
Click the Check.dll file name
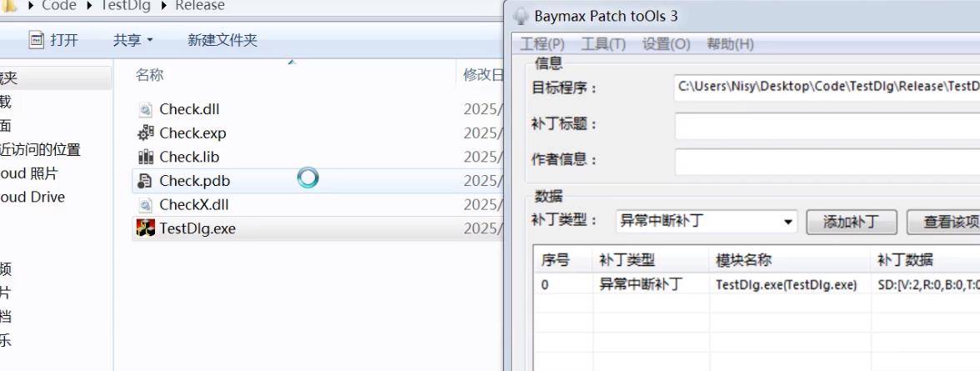[189, 109]
